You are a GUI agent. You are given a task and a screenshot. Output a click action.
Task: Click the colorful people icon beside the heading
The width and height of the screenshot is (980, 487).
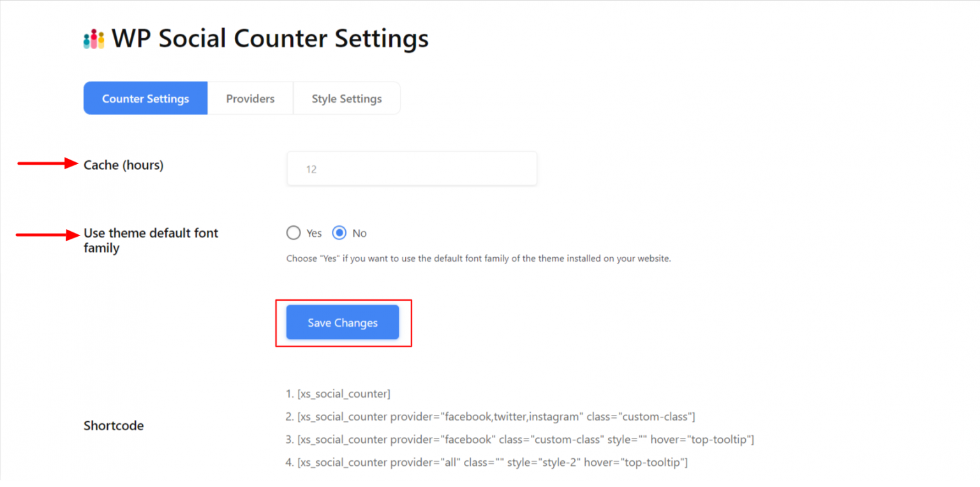(93, 38)
